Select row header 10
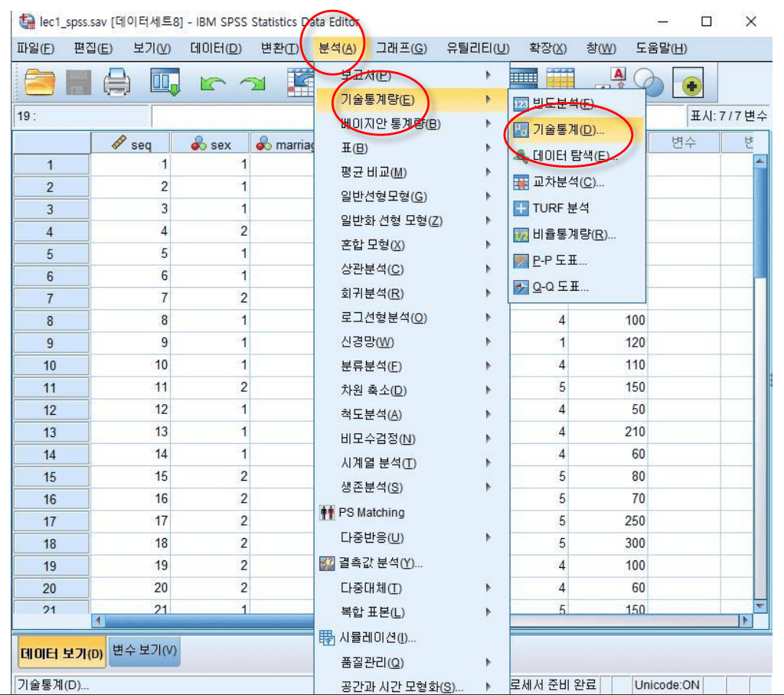Viewport: 784px width, 695px height. pyautogui.click(x=50, y=365)
